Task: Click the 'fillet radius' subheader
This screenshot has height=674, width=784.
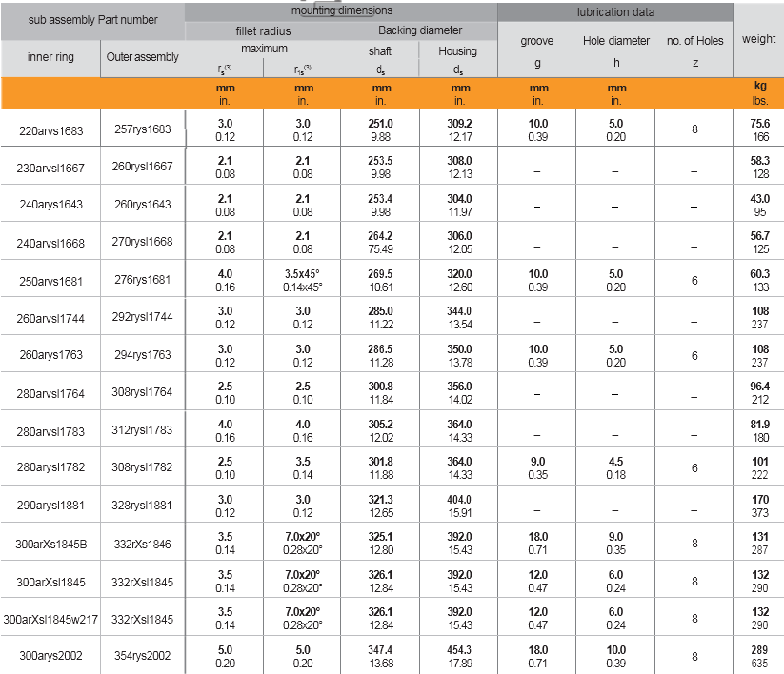Action: 264,30
